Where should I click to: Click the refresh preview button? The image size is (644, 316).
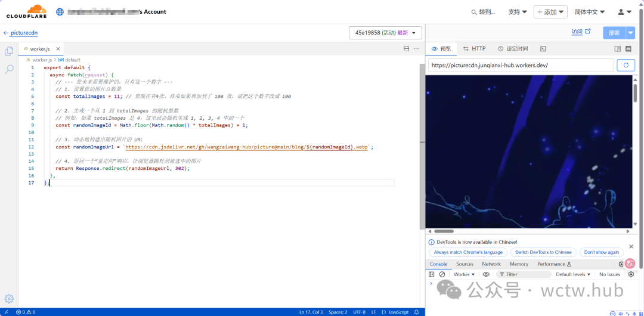[x=626, y=65]
